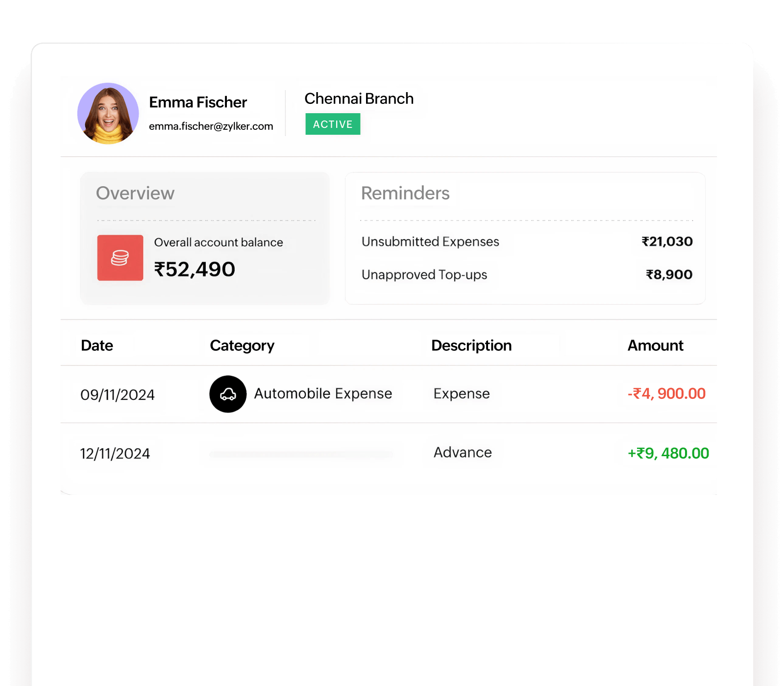Open the Category column header options
Screen dimensions: 784x686
[242, 345]
